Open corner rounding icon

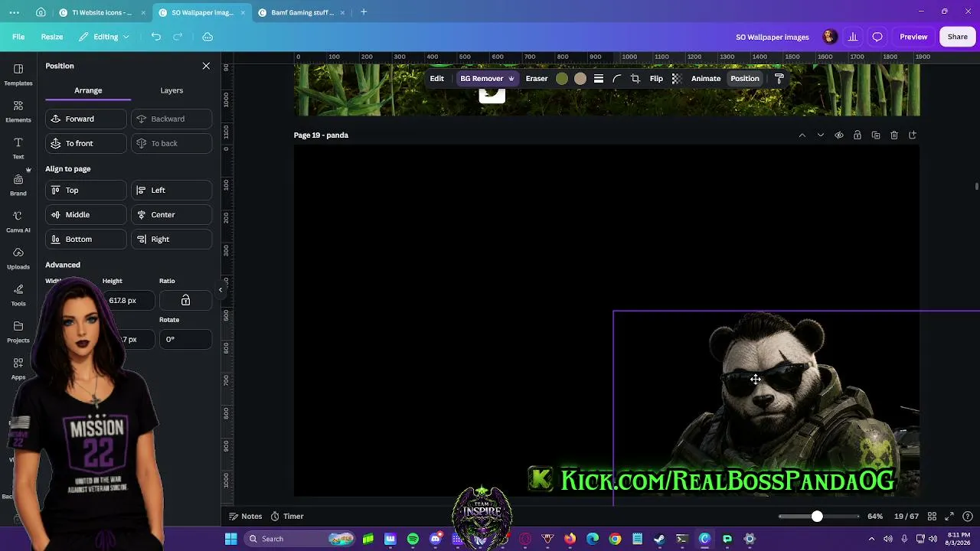[617, 79]
